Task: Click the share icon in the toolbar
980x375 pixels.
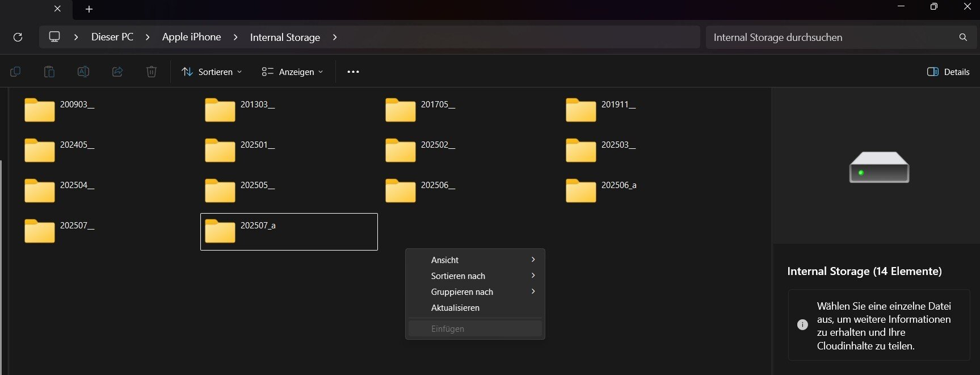Action: [x=117, y=72]
